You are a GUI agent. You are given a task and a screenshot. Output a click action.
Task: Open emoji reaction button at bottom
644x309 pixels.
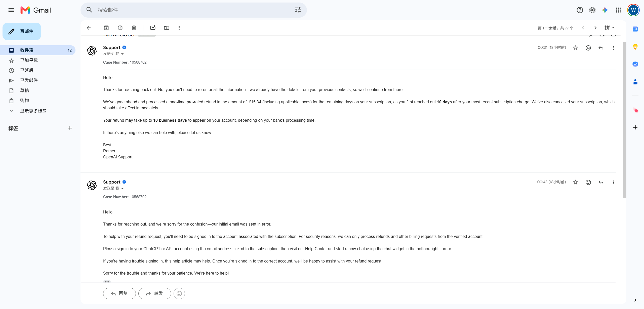point(179,293)
